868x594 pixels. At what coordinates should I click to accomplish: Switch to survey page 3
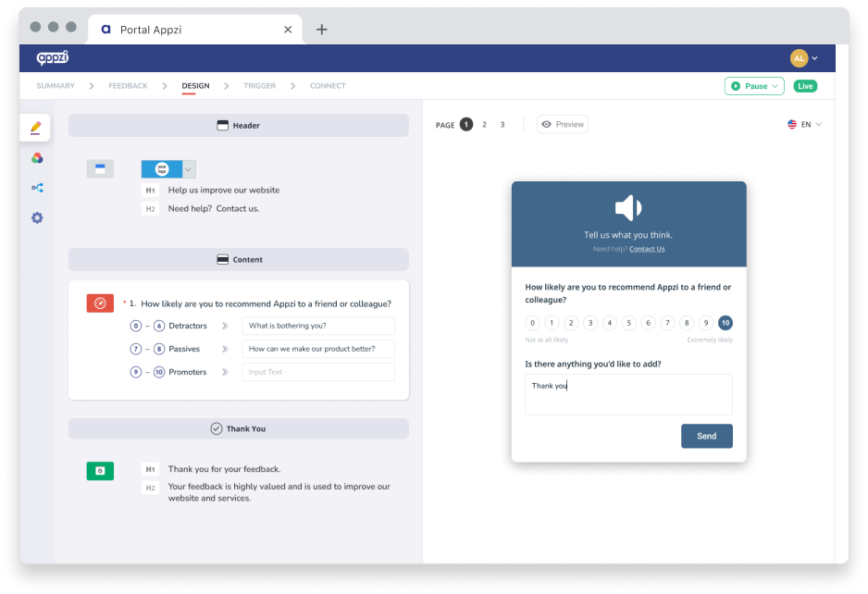click(502, 123)
